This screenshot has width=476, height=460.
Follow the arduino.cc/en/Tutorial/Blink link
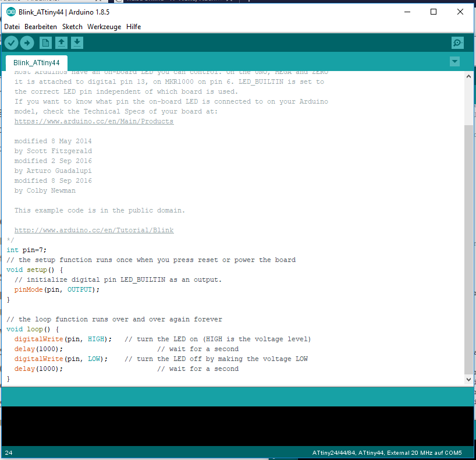(94, 230)
